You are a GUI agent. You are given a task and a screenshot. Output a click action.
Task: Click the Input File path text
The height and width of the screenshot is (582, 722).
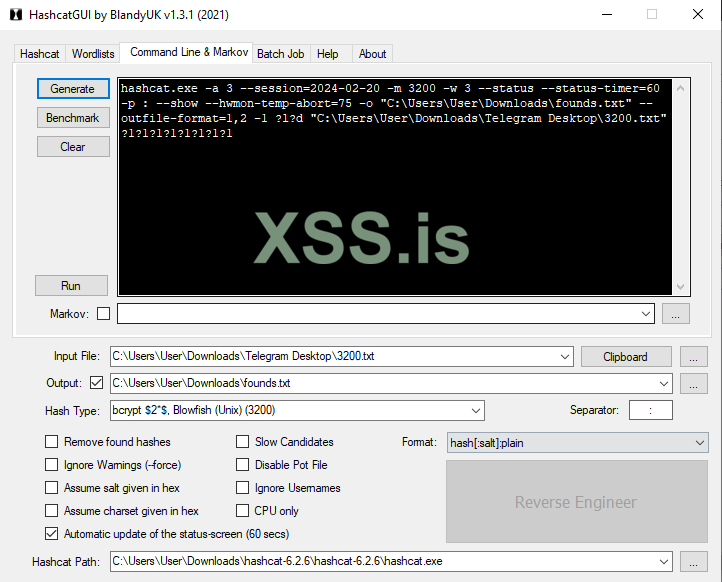[244, 356]
